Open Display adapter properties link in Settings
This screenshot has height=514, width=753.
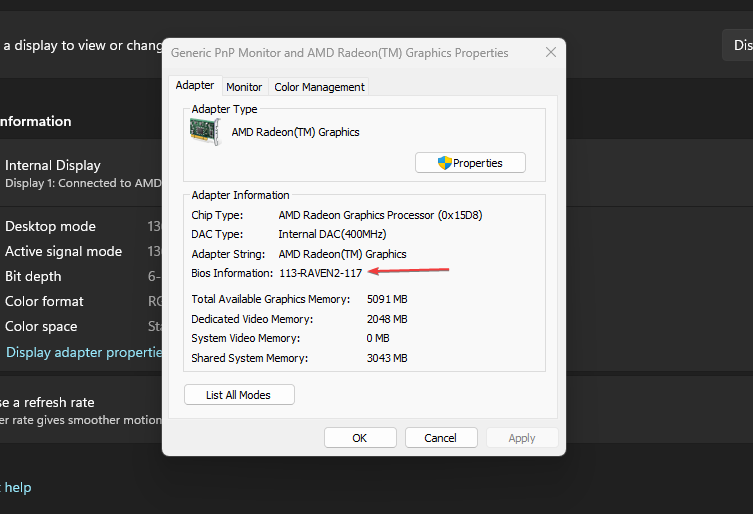click(x=84, y=352)
